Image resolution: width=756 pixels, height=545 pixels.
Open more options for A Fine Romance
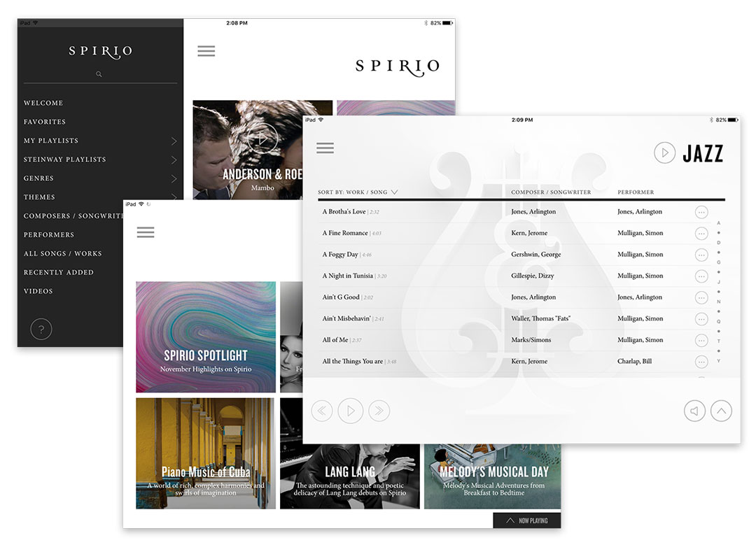701,234
